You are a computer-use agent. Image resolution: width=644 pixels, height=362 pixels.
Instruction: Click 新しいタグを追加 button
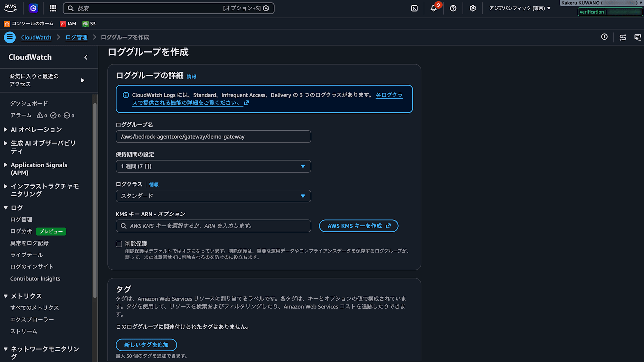[146, 345]
